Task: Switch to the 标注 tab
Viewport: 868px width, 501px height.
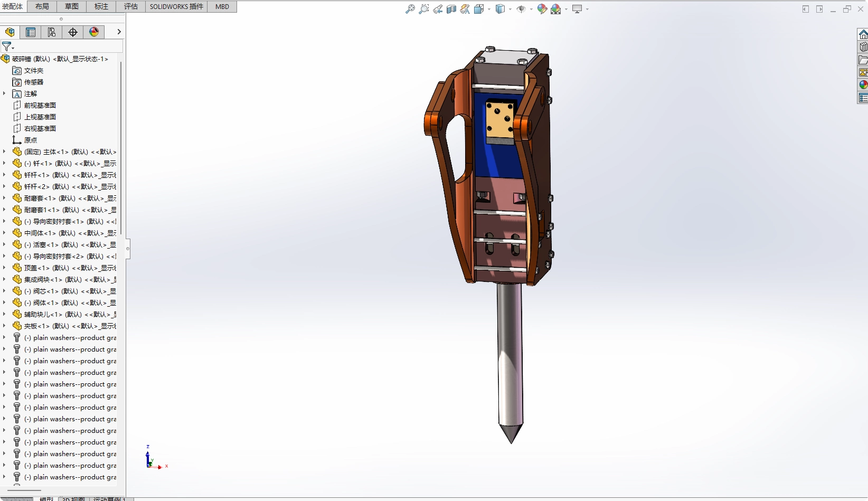Action: click(x=101, y=6)
